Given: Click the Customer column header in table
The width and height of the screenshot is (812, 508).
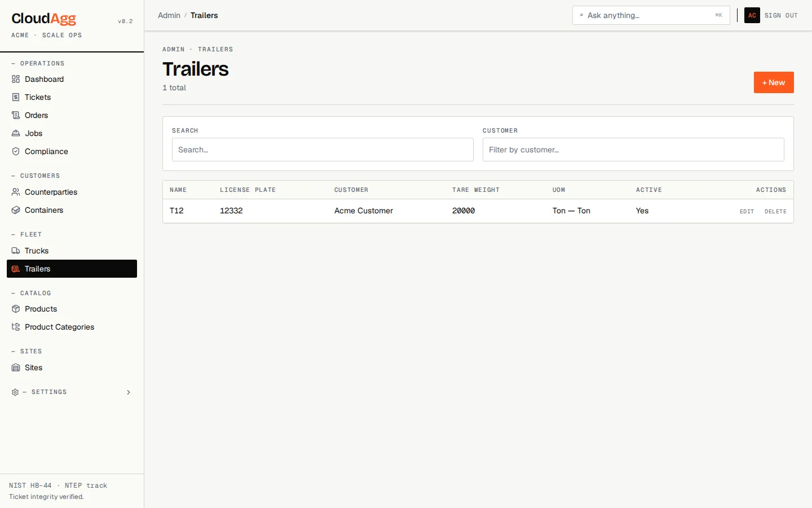Looking at the screenshot, I should click(351, 190).
